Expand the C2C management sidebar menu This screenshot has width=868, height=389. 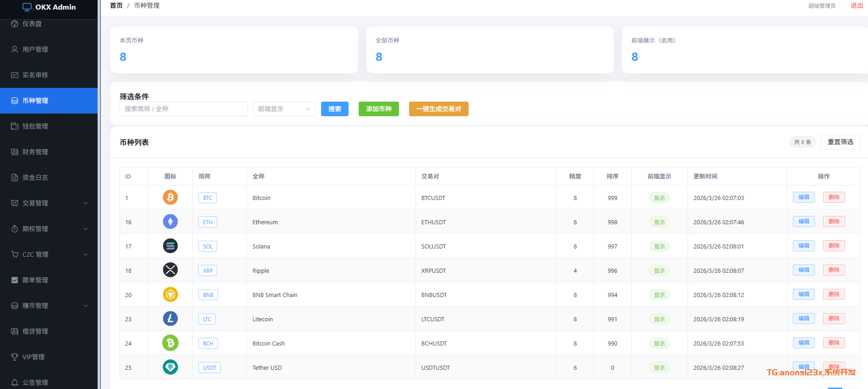coord(49,254)
